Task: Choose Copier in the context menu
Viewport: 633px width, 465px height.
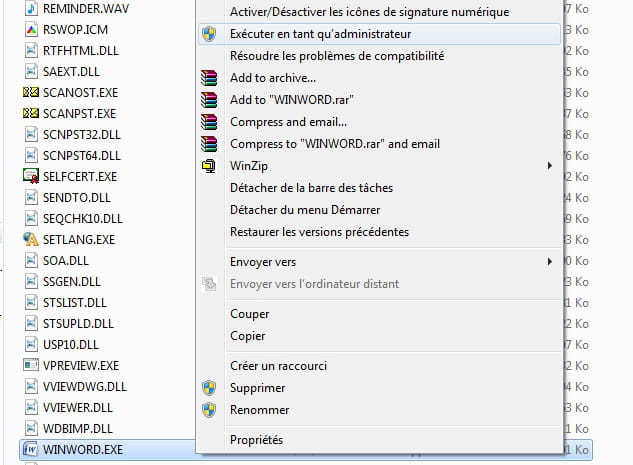Action: [379, 335]
